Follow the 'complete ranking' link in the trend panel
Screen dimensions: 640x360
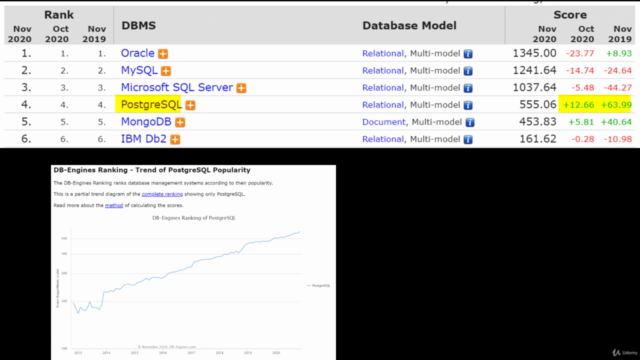[162, 194]
